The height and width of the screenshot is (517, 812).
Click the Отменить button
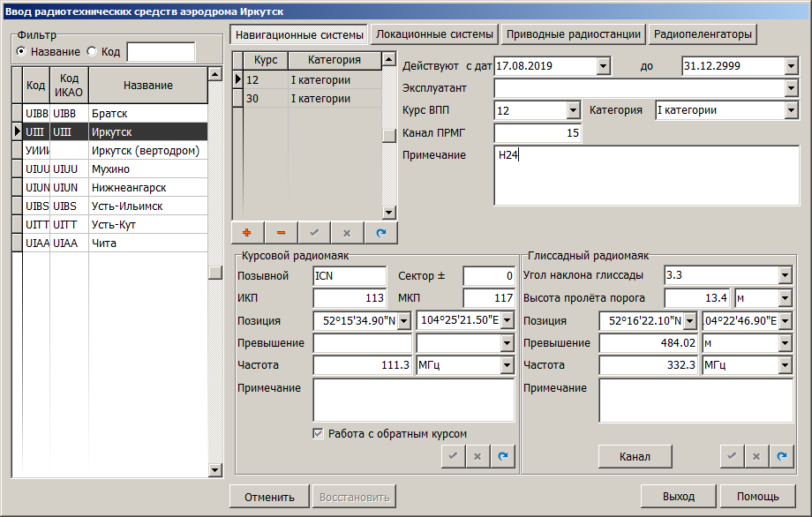268,497
